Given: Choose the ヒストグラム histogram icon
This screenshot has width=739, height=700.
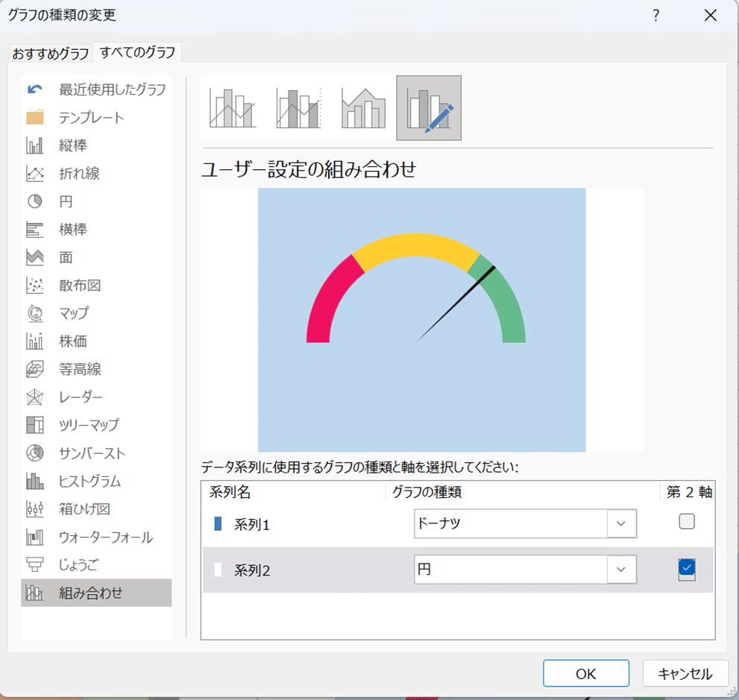Looking at the screenshot, I should pos(35,481).
